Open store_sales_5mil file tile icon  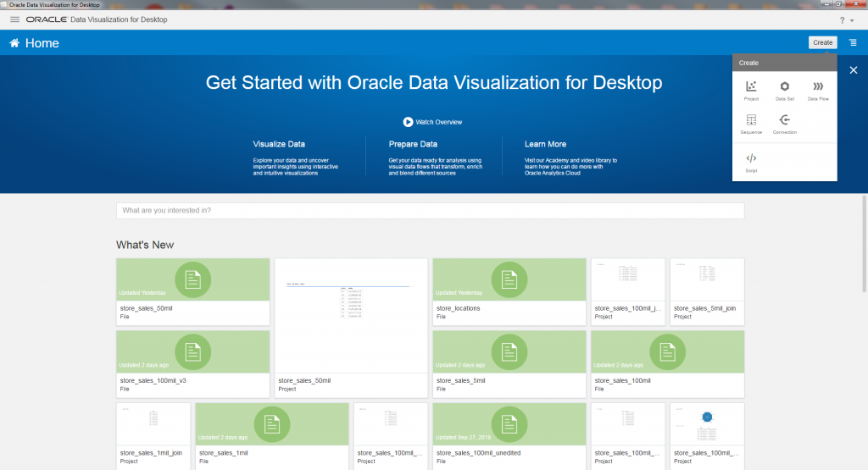pos(509,352)
